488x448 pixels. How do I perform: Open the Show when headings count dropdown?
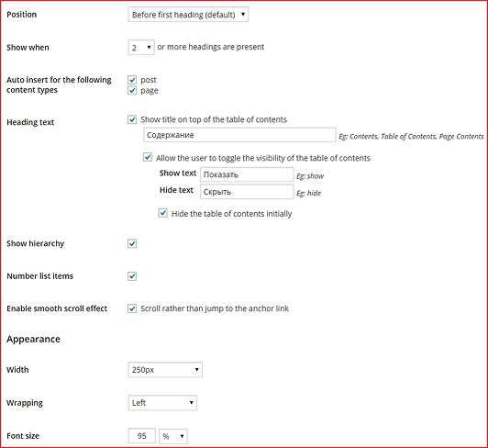[x=141, y=48]
